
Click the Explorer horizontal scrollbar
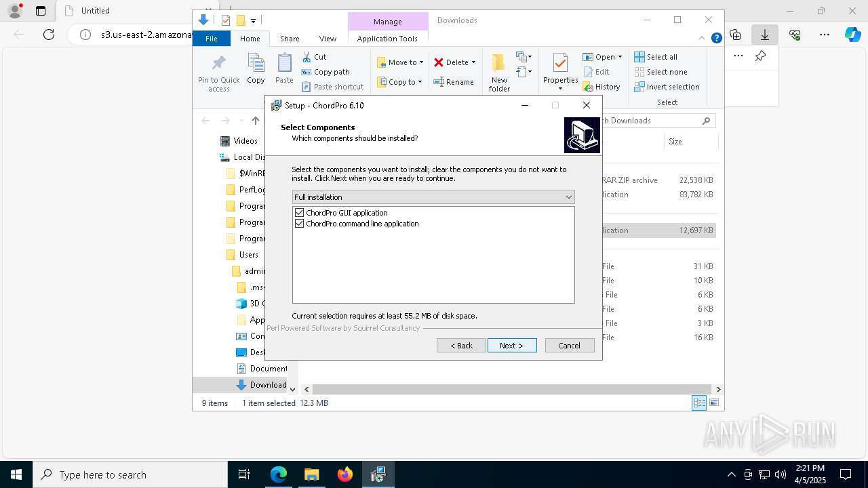[x=512, y=389]
